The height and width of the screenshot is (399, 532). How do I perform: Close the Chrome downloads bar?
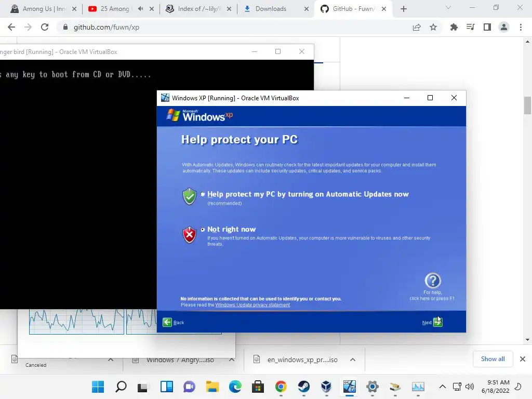pos(523,359)
